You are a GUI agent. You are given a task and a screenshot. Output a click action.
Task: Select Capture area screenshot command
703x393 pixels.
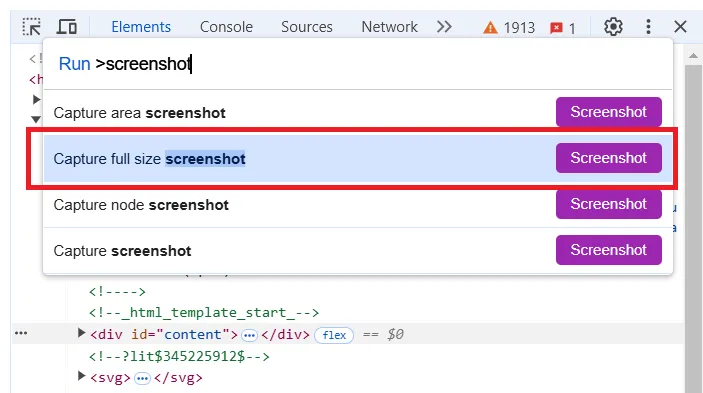358,112
